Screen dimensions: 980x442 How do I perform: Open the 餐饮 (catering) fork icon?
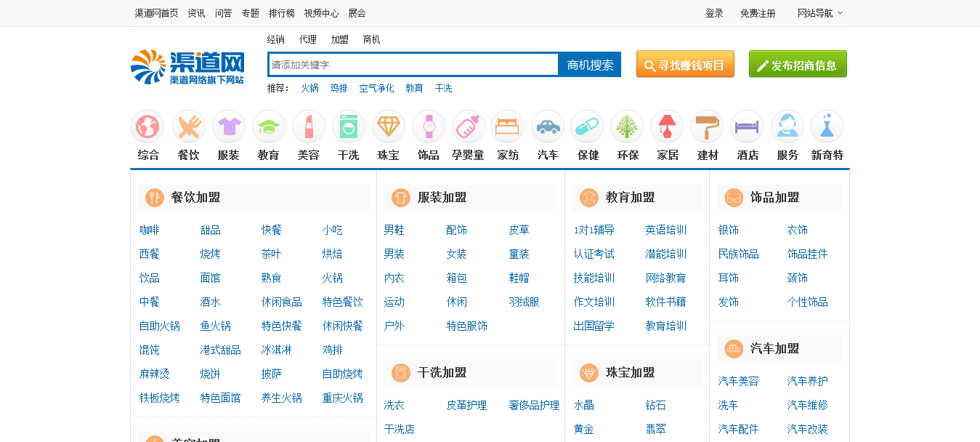click(x=188, y=125)
